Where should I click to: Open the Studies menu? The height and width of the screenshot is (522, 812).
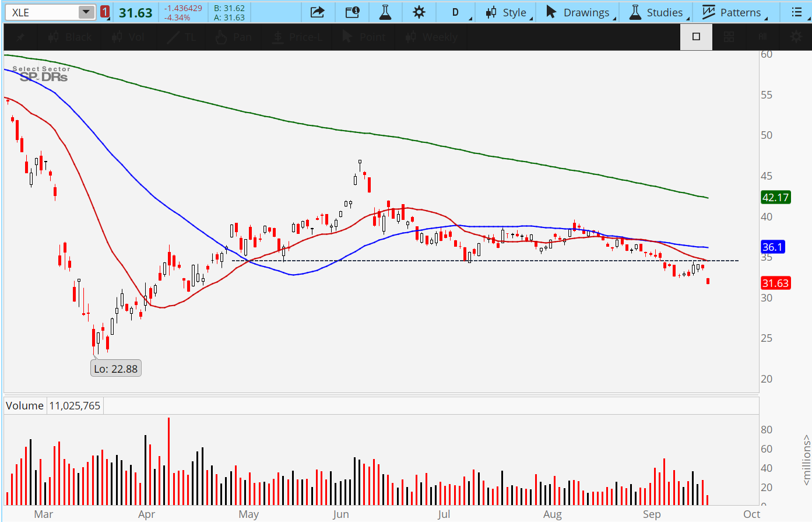pyautogui.click(x=656, y=12)
